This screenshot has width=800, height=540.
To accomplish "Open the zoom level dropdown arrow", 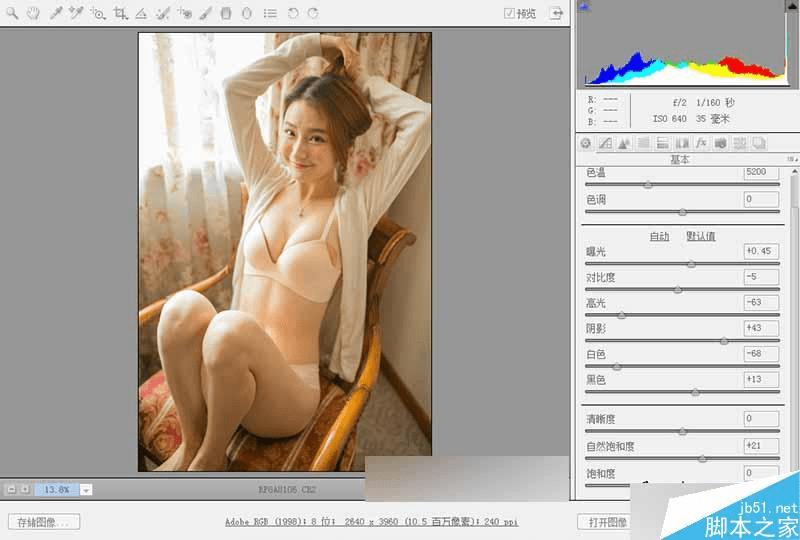I will click(x=86, y=490).
